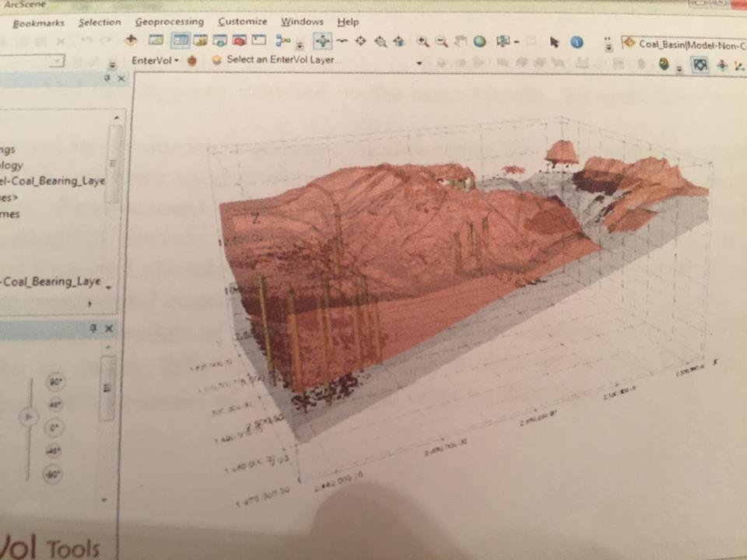Close the upper left docked panel

[x=121, y=79]
